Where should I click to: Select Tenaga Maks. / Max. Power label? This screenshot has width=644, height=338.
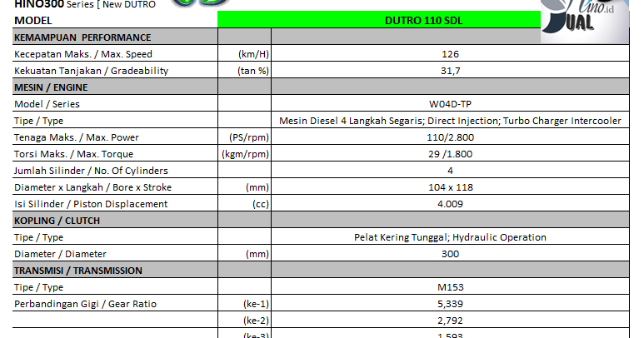(77, 137)
